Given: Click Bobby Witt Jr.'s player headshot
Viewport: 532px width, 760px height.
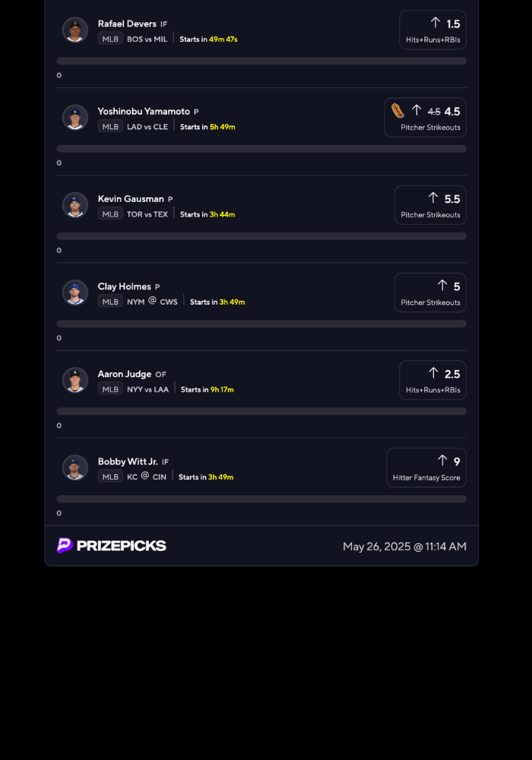Looking at the screenshot, I should pyautogui.click(x=75, y=467).
